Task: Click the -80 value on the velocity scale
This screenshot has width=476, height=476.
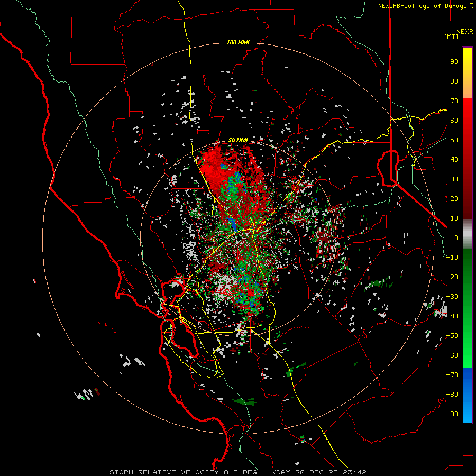Action: [x=452, y=395]
